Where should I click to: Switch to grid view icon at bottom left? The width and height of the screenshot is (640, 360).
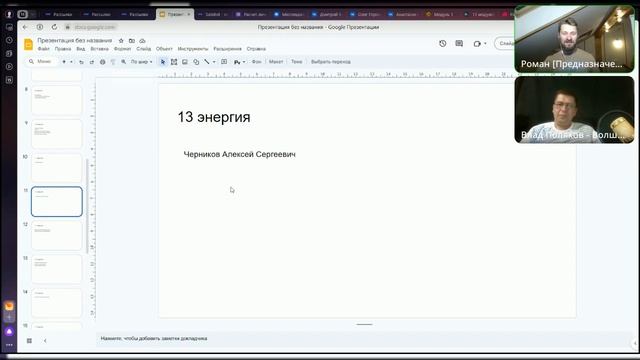[29, 341]
